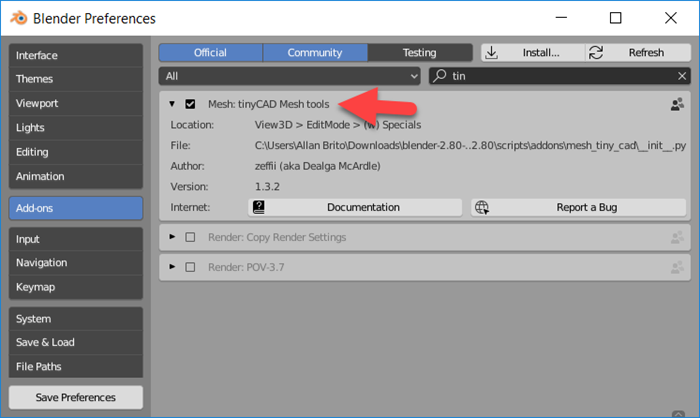Viewport: 700px width, 418px height.
Task: Open the Input preferences section
Action: pos(76,239)
